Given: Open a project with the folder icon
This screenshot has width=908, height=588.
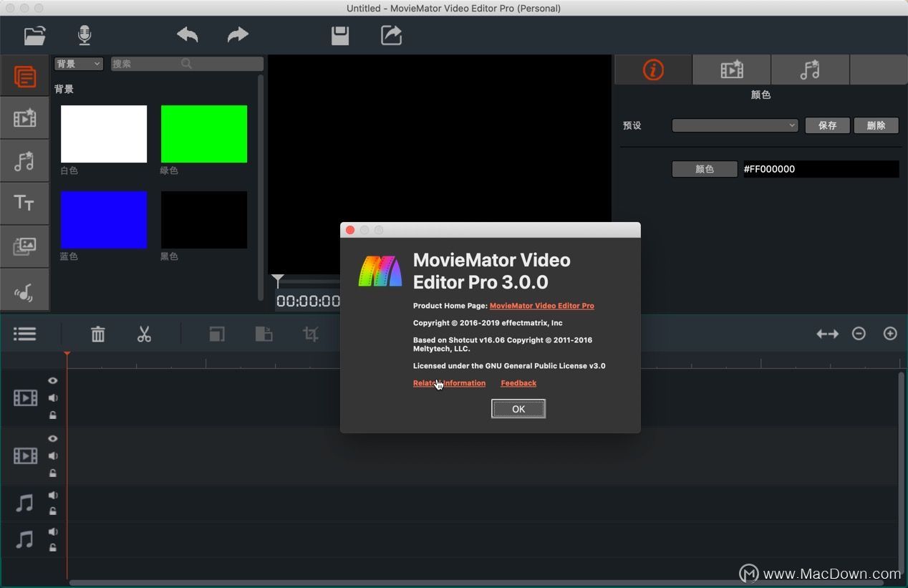Looking at the screenshot, I should [34, 35].
